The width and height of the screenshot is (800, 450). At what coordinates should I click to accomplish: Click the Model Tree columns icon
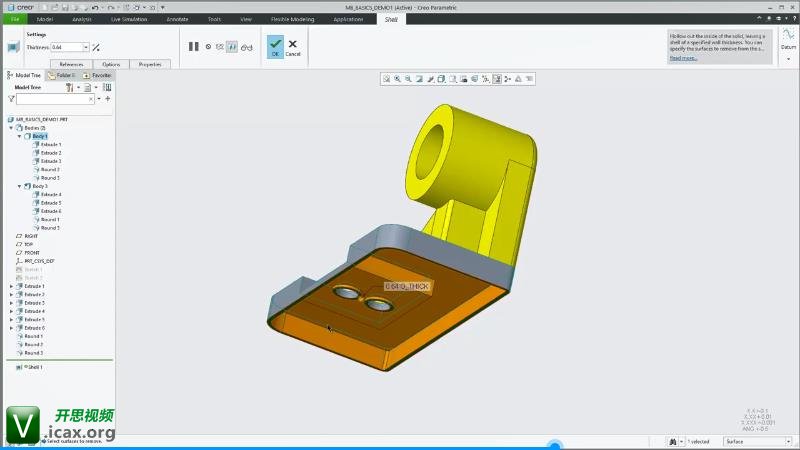point(107,88)
